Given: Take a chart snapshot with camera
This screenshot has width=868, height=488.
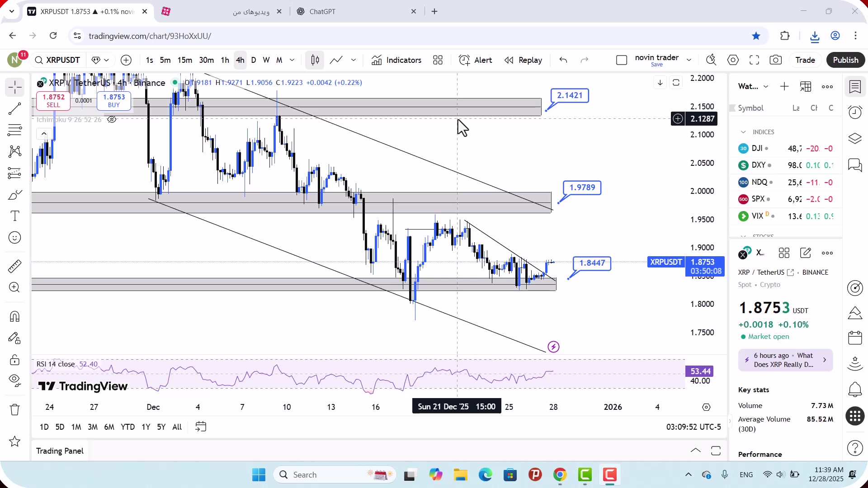Looking at the screenshot, I should [x=776, y=60].
